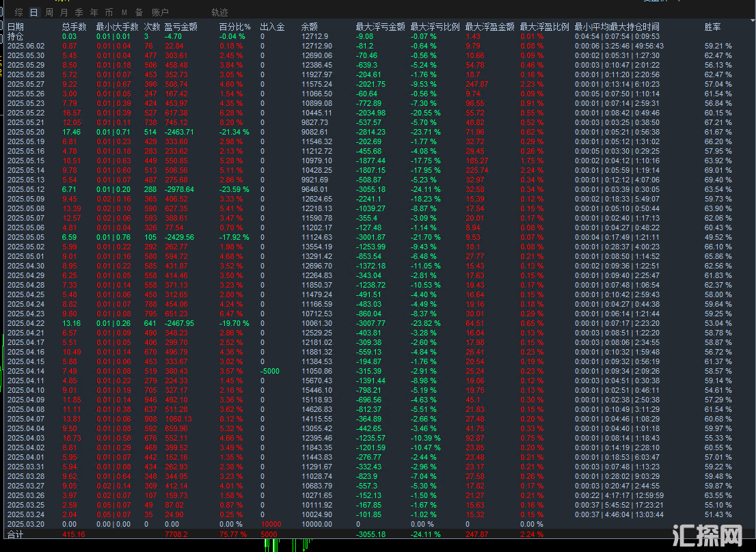
Task: Open the 轨迹 track tab
Action: coord(219,12)
